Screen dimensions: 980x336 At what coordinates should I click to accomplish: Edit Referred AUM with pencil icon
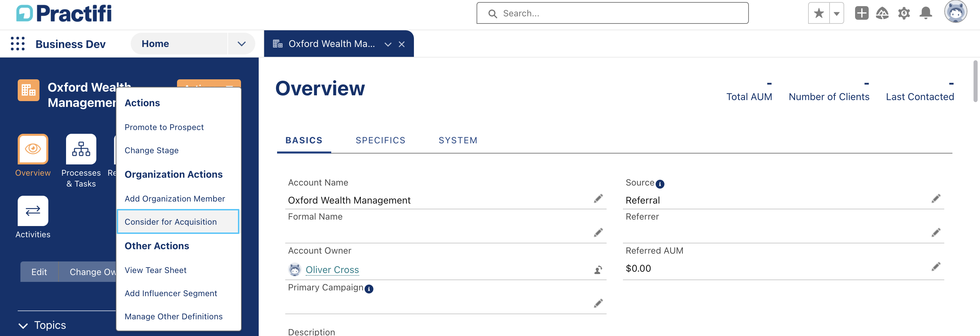[x=936, y=266]
